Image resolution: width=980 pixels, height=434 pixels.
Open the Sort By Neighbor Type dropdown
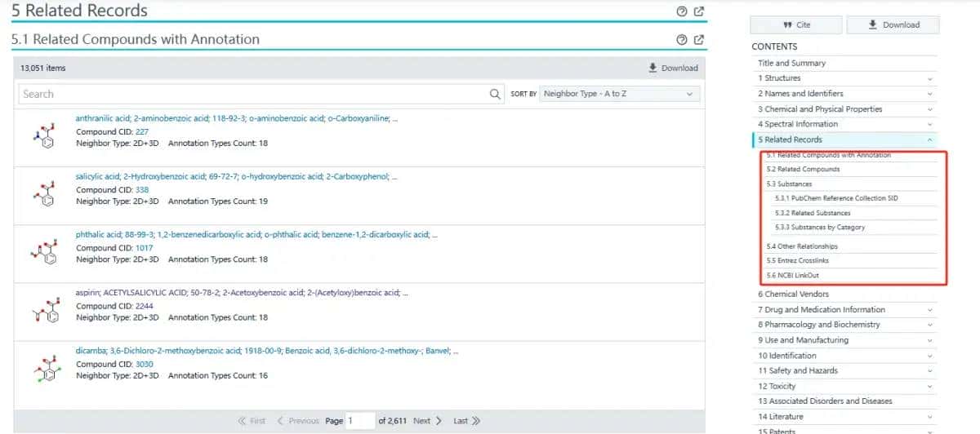[620, 94]
